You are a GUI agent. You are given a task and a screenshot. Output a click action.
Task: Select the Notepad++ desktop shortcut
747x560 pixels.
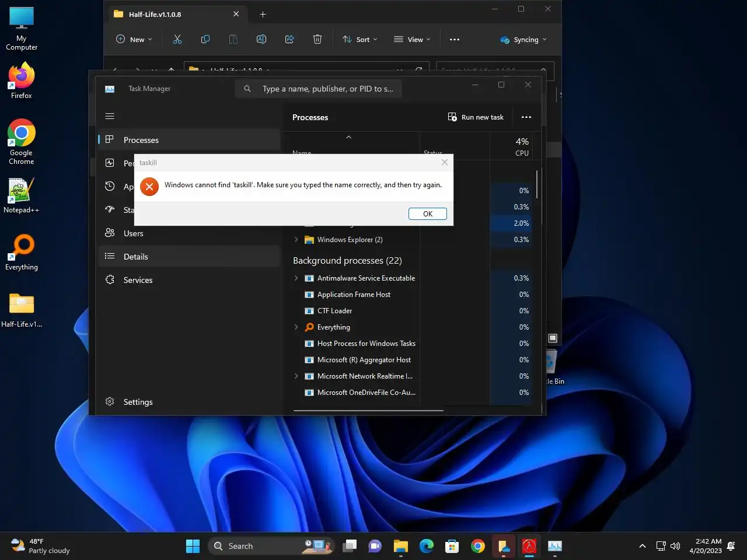(x=22, y=195)
